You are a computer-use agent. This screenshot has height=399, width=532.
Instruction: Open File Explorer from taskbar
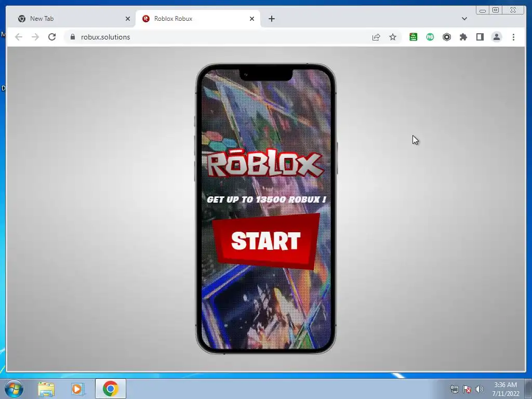point(46,389)
